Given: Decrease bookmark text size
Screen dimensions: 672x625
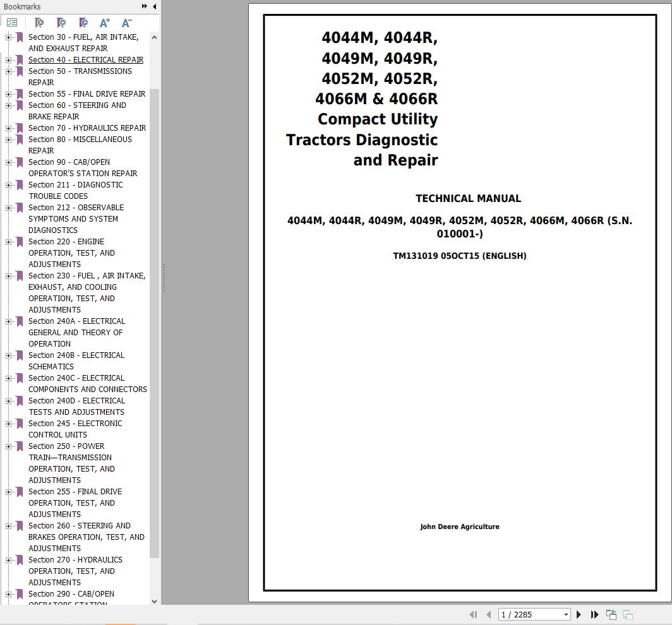Looking at the screenshot, I should click(x=126, y=22).
